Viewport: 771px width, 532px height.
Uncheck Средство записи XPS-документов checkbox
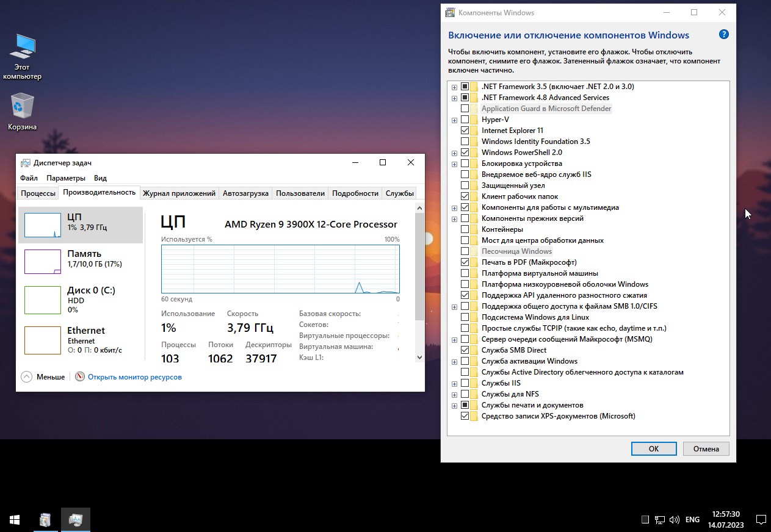point(465,416)
